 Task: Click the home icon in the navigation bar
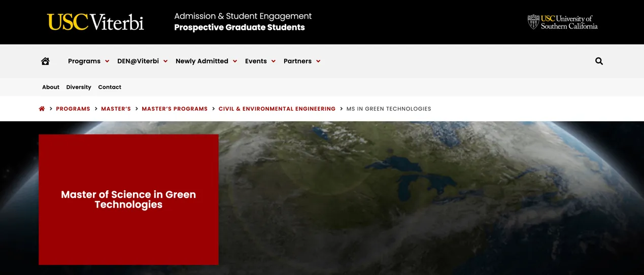(45, 61)
